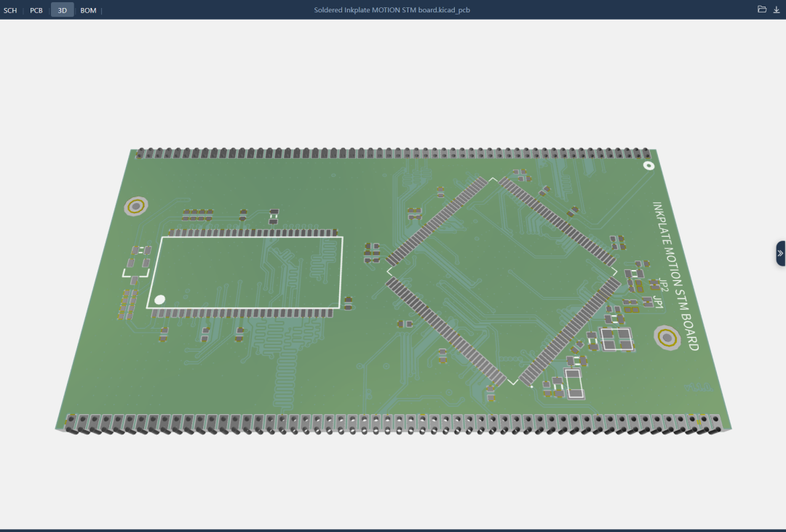The image size is (786, 532).
Task: Click the JP1 jumper label on board
Action: click(658, 302)
